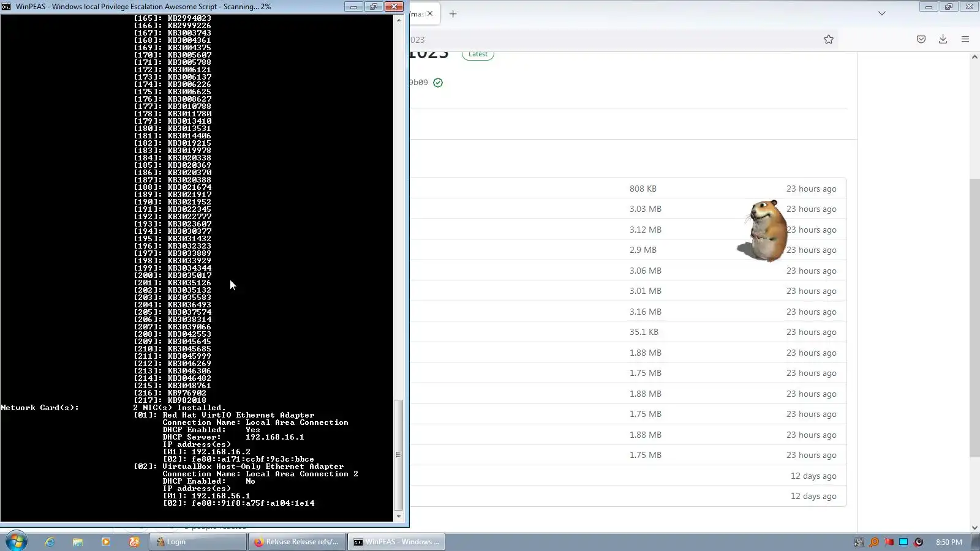Open Action Center red flag tray icon
The image size is (980, 551).
[x=889, y=542]
